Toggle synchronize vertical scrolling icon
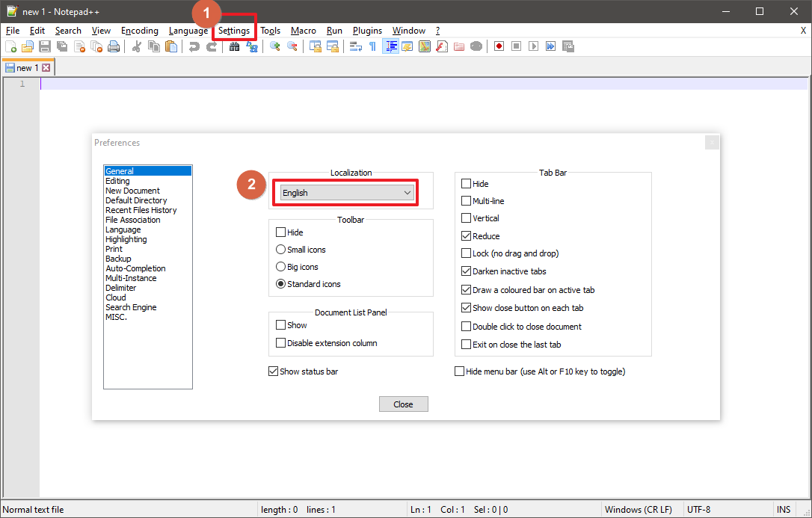 pyautogui.click(x=316, y=46)
